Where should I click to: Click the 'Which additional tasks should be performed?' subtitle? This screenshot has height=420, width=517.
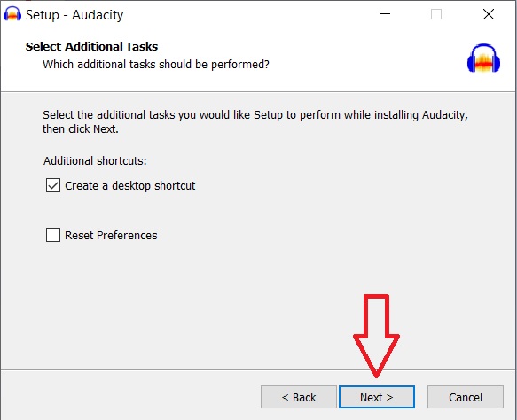156,64
